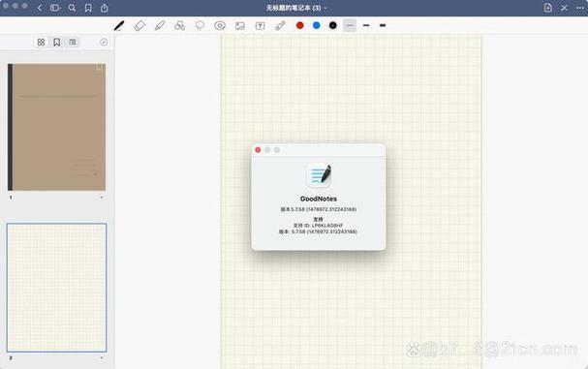Switch sidebar to Outlines list tab
The image size is (588, 369).
tap(73, 43)
